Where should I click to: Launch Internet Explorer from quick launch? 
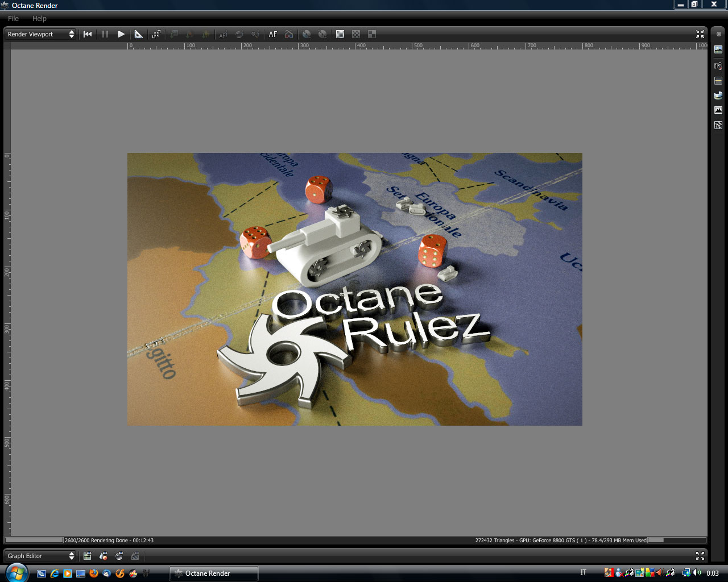[x=55, y=573]
